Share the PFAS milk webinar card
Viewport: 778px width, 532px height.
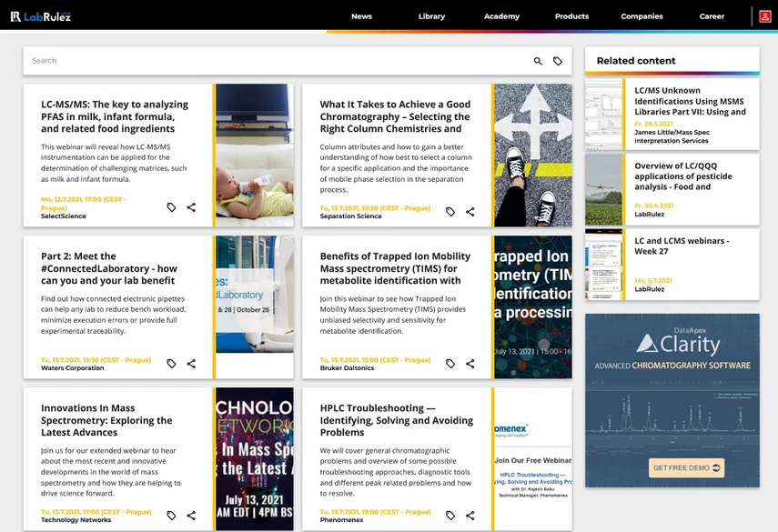pos(191,207)
